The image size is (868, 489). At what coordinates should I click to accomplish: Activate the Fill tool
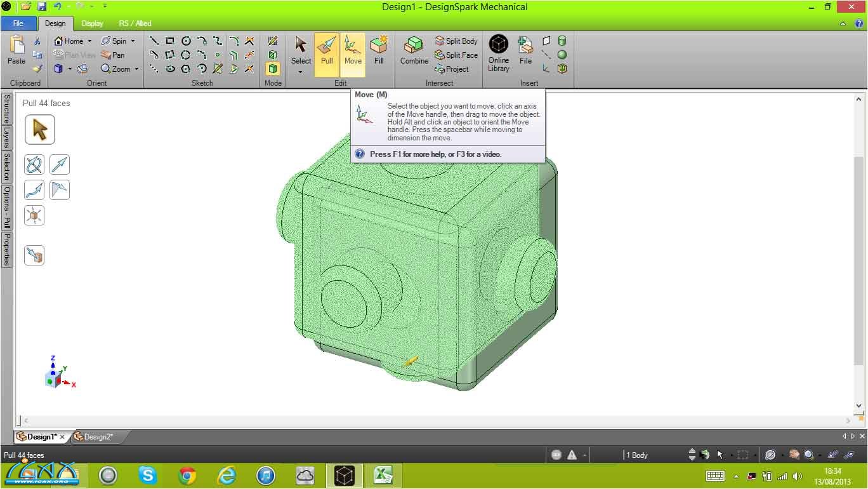379,51
